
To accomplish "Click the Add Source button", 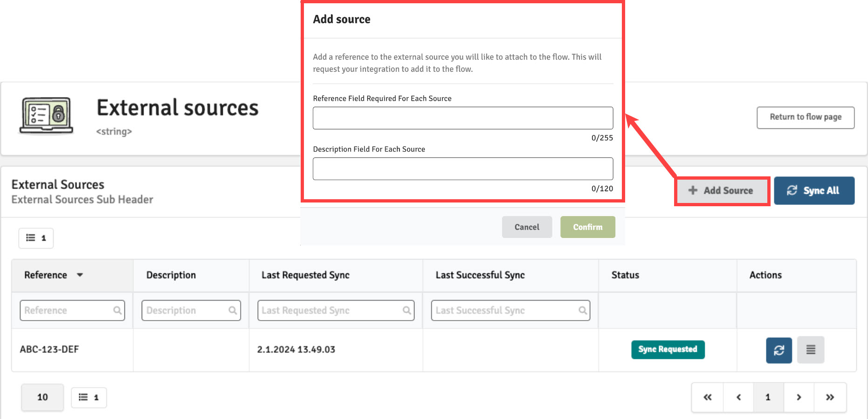I will pyautogui.click(x=722, y=190).
